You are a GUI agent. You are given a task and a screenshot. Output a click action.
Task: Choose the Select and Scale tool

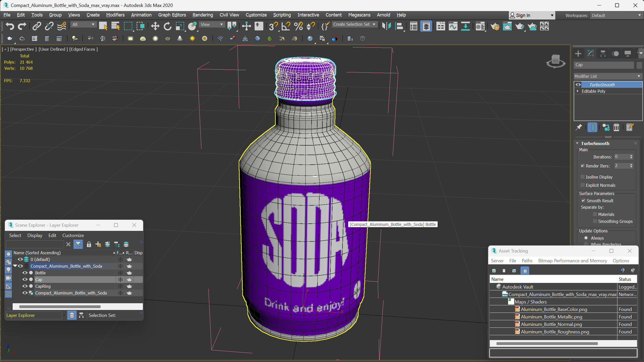click(180, 26)
